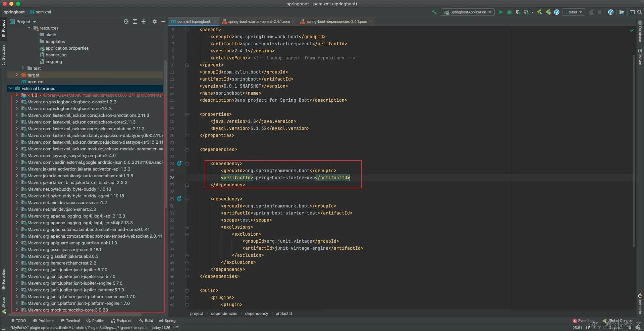The width and height of the screenshot is (644, 331).
Task: Collapse External Libraries node
Action: 11,88
